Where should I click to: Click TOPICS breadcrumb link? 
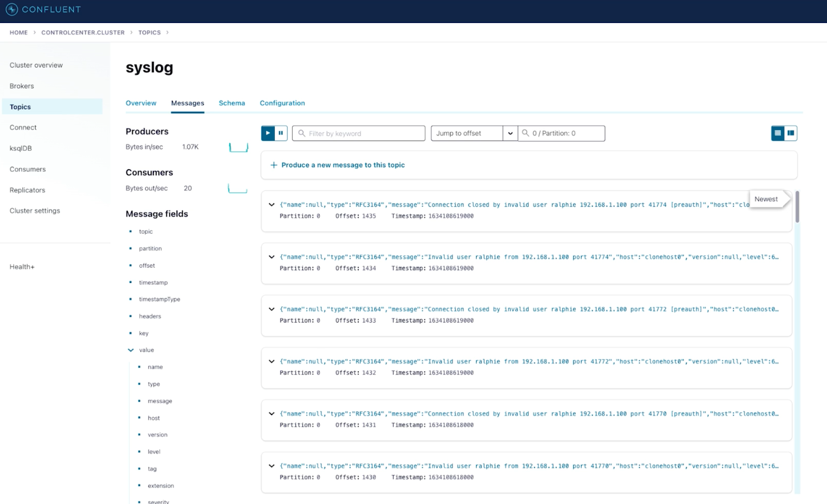coord(150,33)
